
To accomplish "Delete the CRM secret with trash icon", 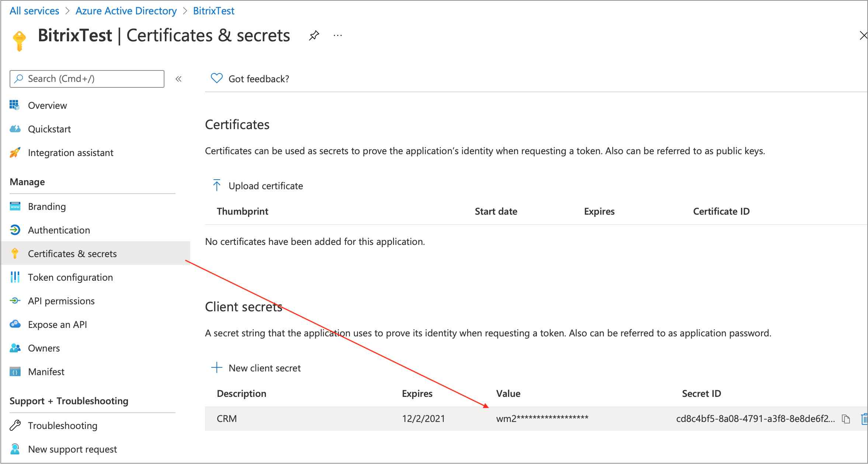I will click(864, 419).
